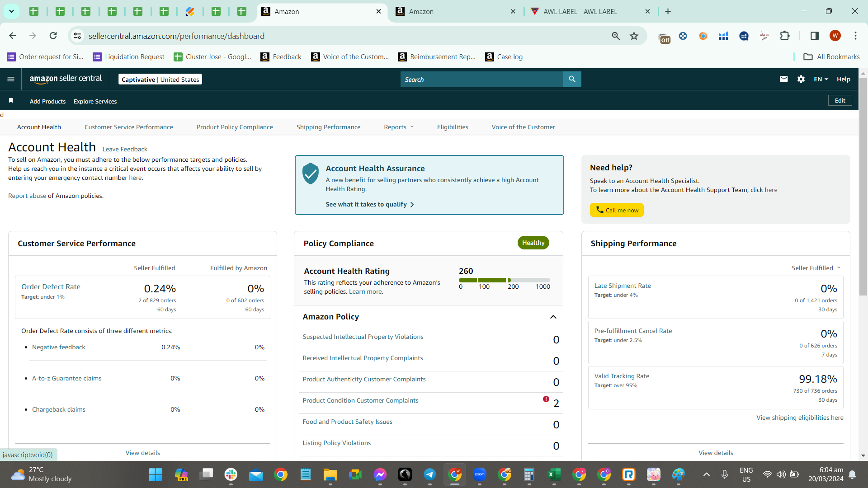
Task: Show hidden system tray icons
Action: pyautogui.click(x=707, y=474)
